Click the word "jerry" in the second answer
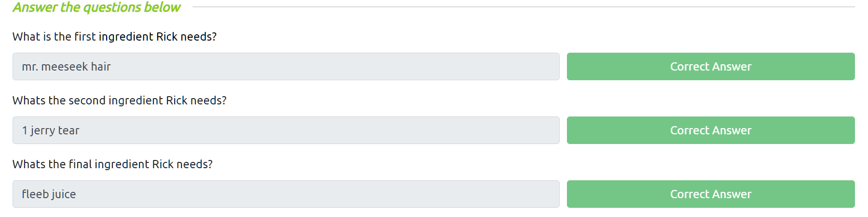The height and width of the screenshot is (217, 868). click(42, 130)
